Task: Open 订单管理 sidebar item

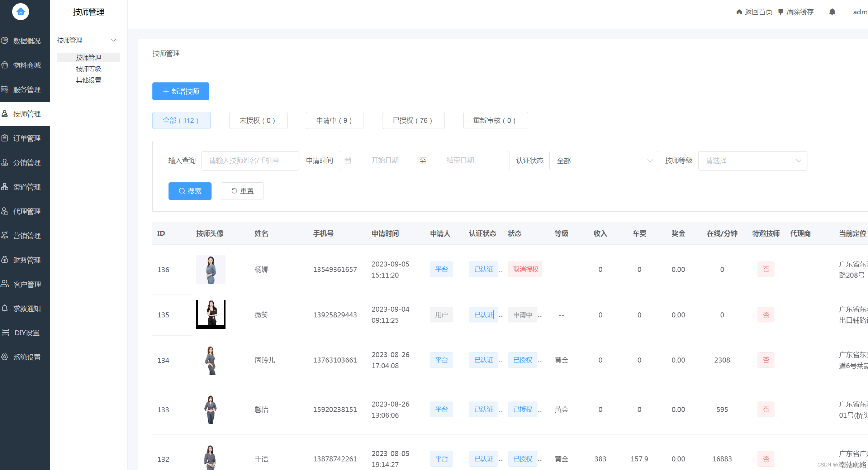Action: 25,138
